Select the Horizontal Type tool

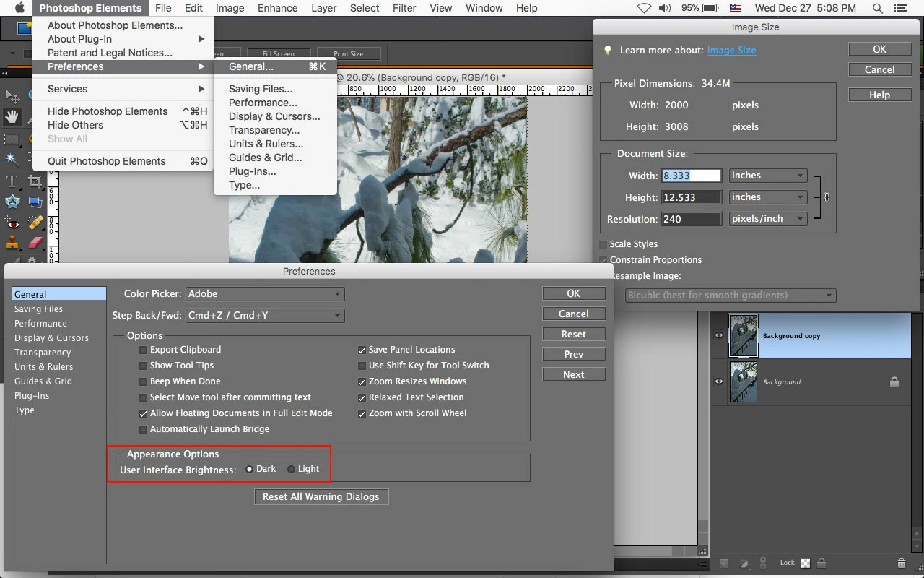point(12,181)
